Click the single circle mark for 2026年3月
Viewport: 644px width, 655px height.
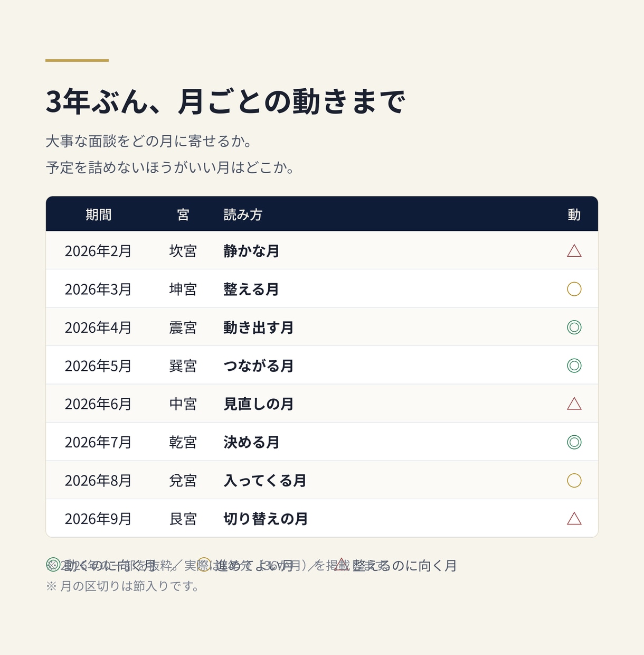point(574,289)
